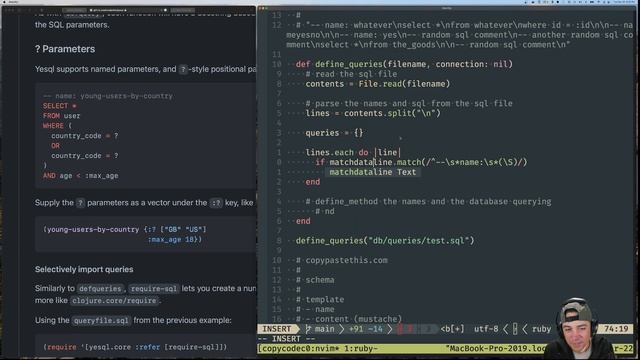The image size is (640, 360).
Task: Click the MacBook-Pro-2019 hostname in tmux bar
Action: (x=495, y=349)
